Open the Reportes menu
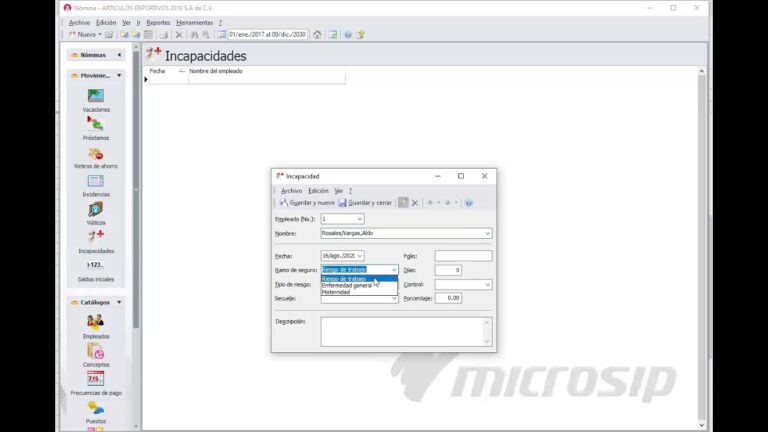768x432 pixels. [158, 23]
